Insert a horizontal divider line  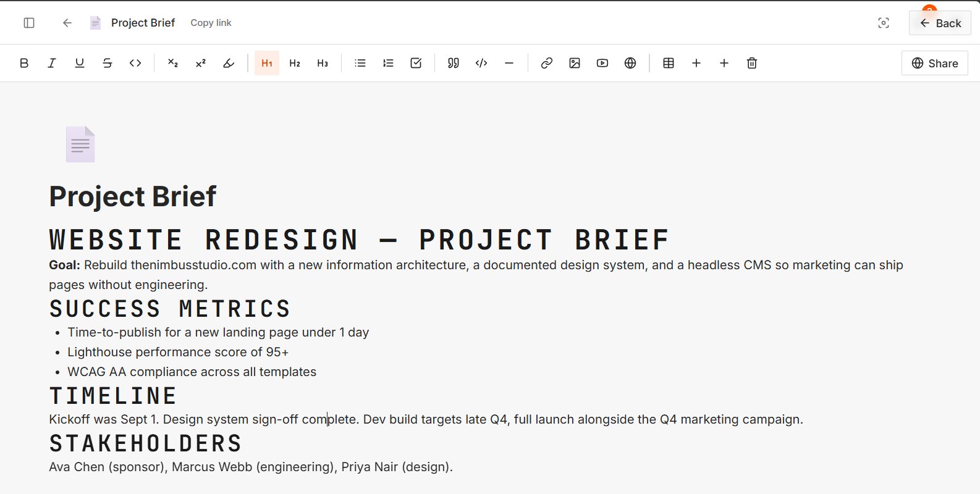pos(509,63)
